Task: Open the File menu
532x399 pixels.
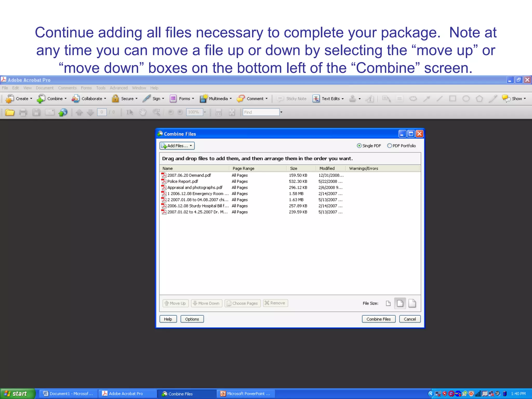Action: tap(5, 88)
